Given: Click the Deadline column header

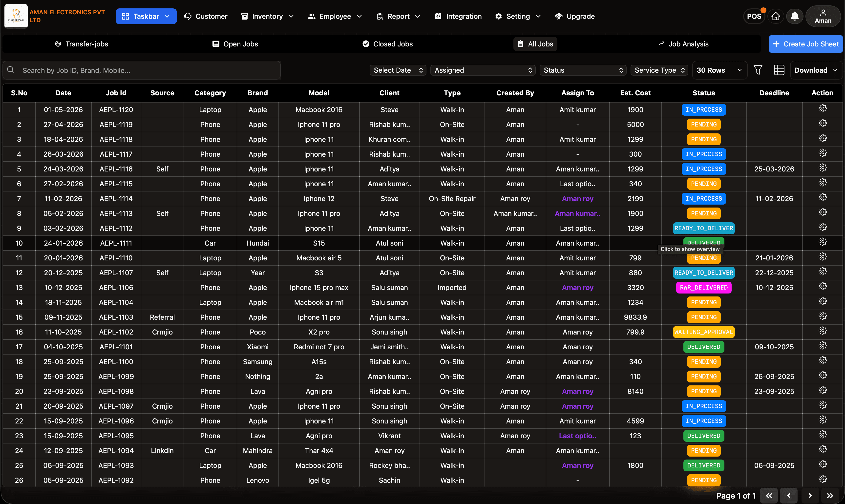Looking at the screenshot, I should [774, 93].
